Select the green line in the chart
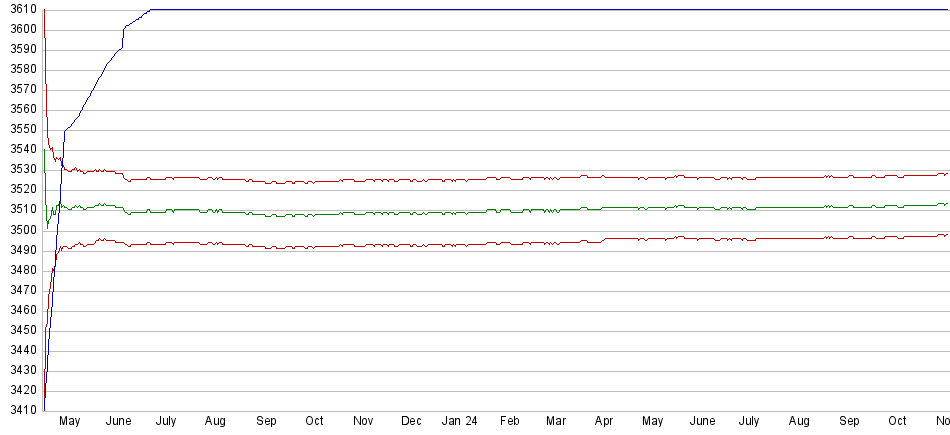950x435 pixels. coord(400,211)
